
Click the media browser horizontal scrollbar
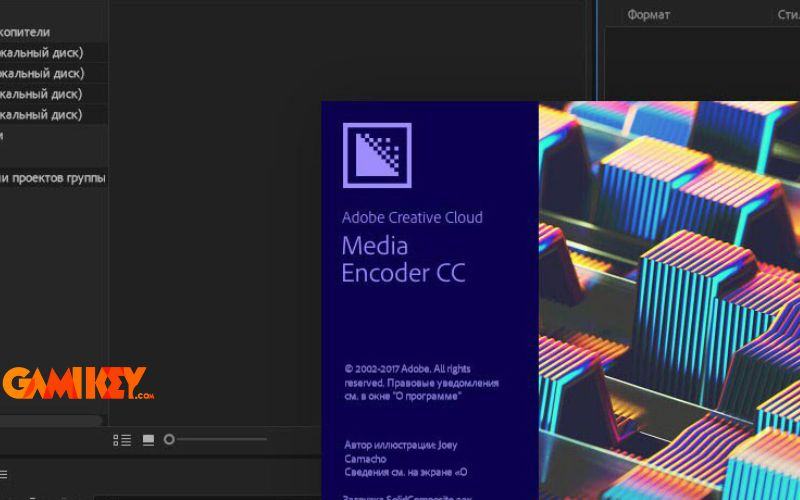51,420
